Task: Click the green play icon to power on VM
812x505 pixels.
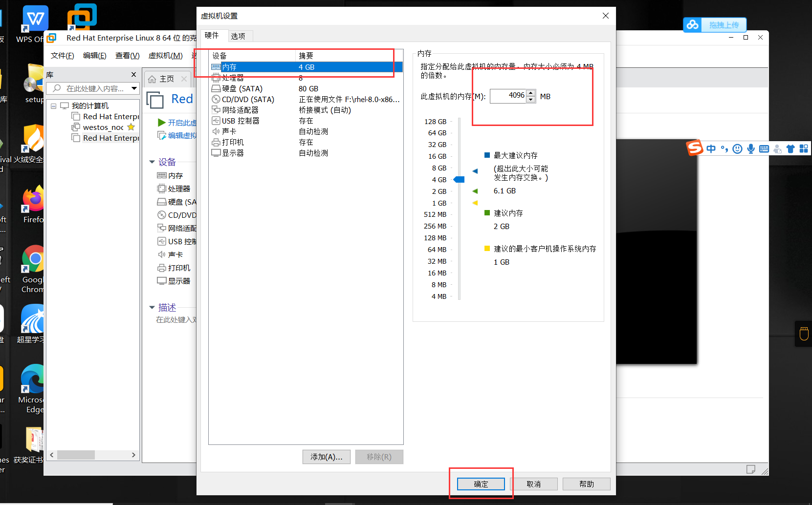Action: 162,123
